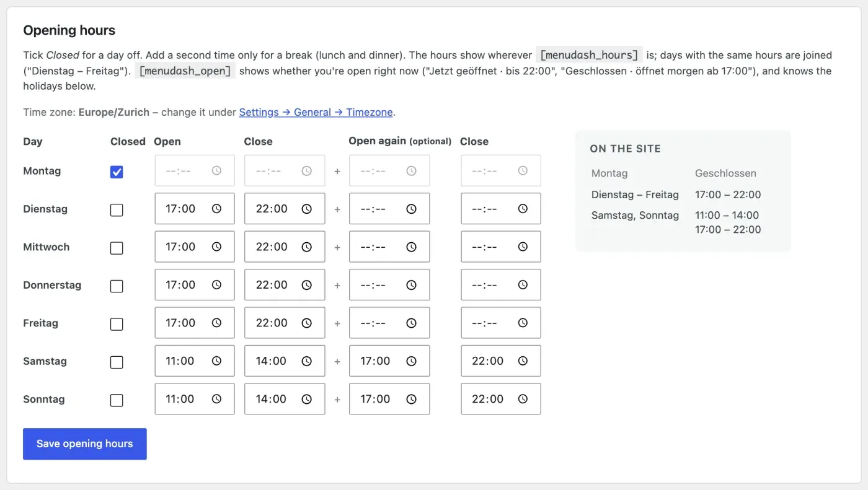Click "Samstag, Sonntag" in the On the site preview
The width and height of the screenshot is (868, 490).
pyautogui.click(x=635, y=216)
